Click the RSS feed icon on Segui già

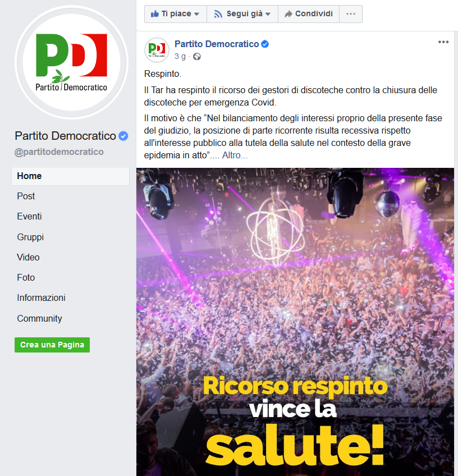tap(218, 14)
